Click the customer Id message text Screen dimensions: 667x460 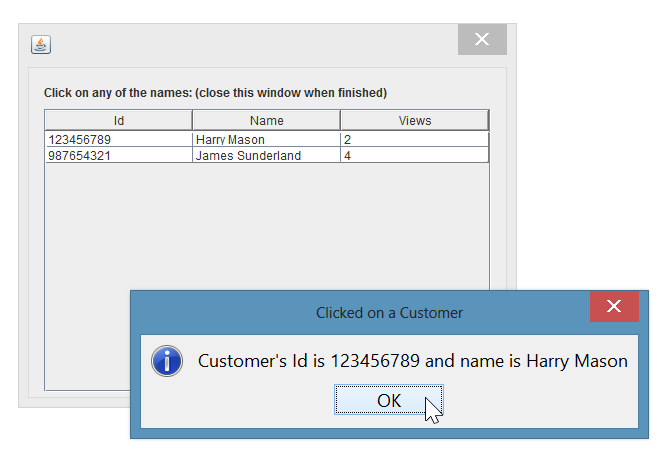point(413,361)
